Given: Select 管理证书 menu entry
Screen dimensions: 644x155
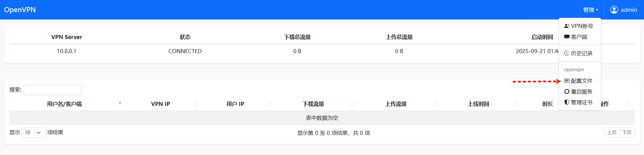Looking at the screenshot, I should pos(582,103).
